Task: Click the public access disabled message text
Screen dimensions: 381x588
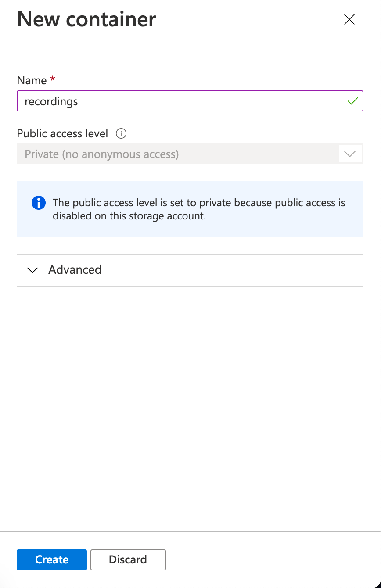Action: pos(199,209)
